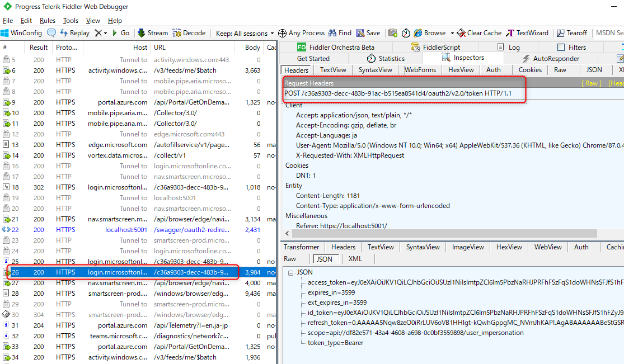Select session 9 portal.azure.com row
Screen dimensions: 624x364
point(138,102)
